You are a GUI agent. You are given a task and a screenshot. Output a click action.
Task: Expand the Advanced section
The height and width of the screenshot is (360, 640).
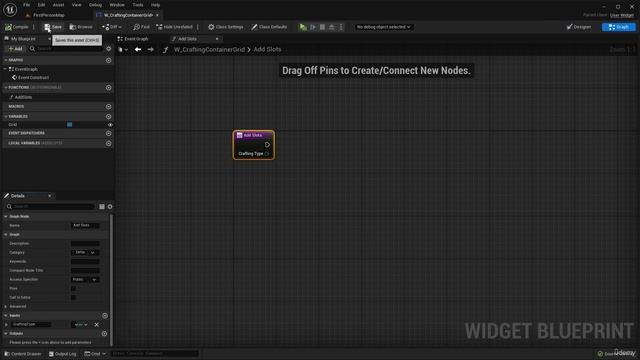(x=6, y=307)
